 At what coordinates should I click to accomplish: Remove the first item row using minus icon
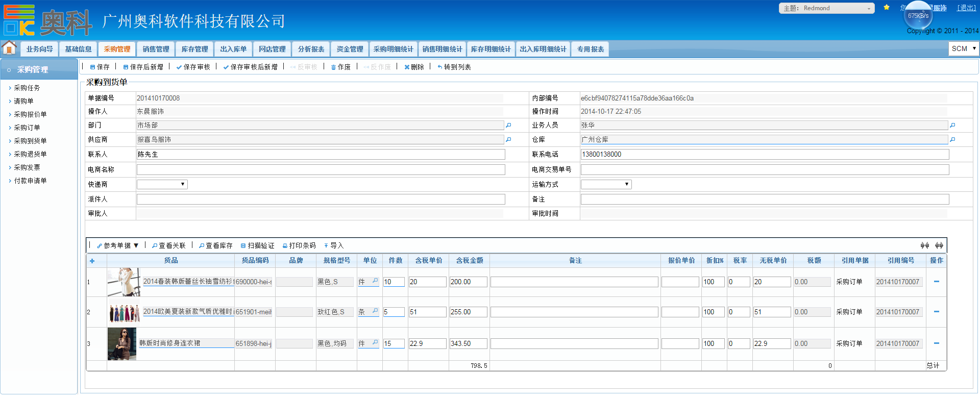(x=936, y=282)
